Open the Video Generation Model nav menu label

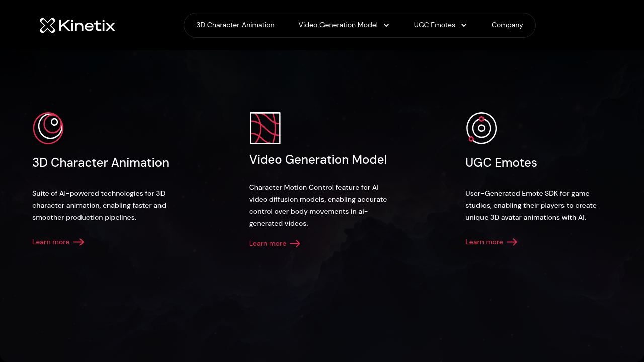coord(338,25)
